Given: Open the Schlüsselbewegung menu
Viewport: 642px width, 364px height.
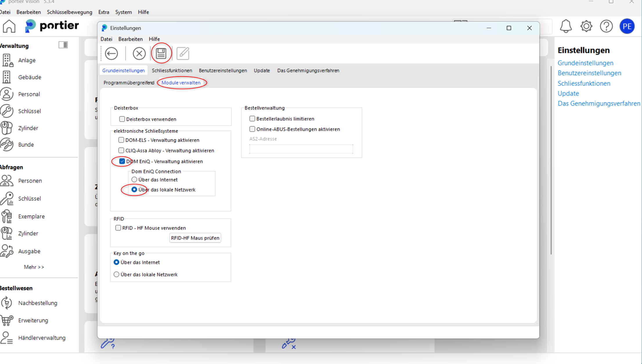Looking at the screenshot, I should pos(69,12).
